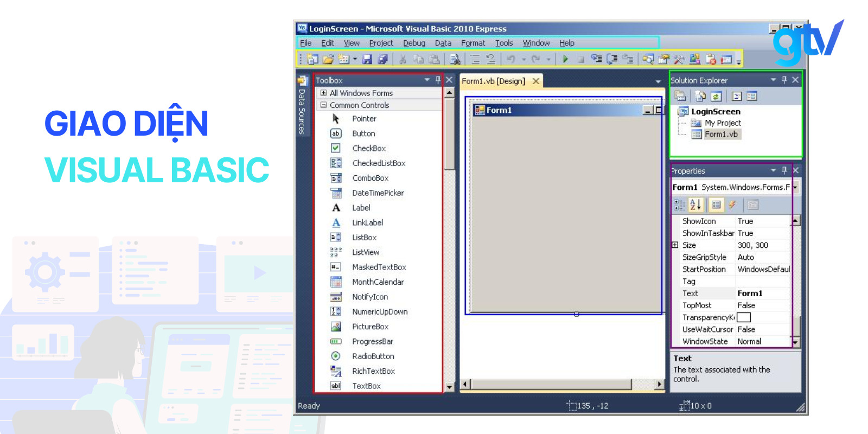Click the TransparencyKey color swatch
Screen dimensions: 868x434
(x=743, y=317)
